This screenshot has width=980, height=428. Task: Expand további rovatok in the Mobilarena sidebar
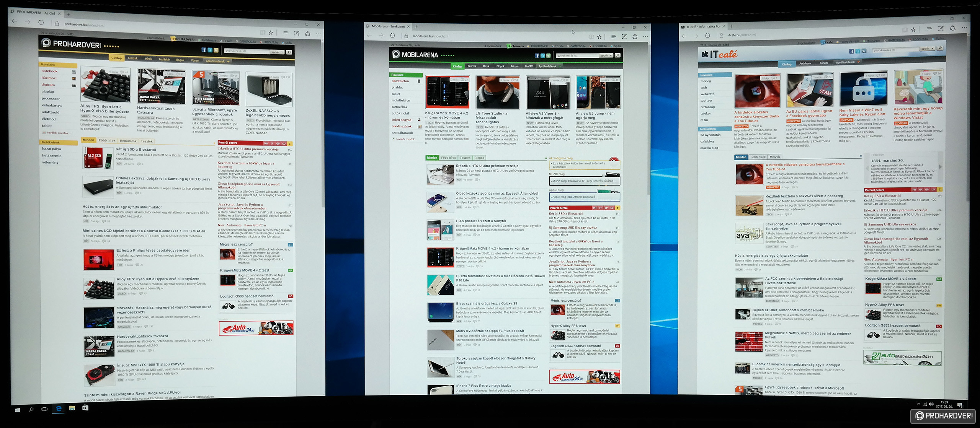tap(405, 139)
